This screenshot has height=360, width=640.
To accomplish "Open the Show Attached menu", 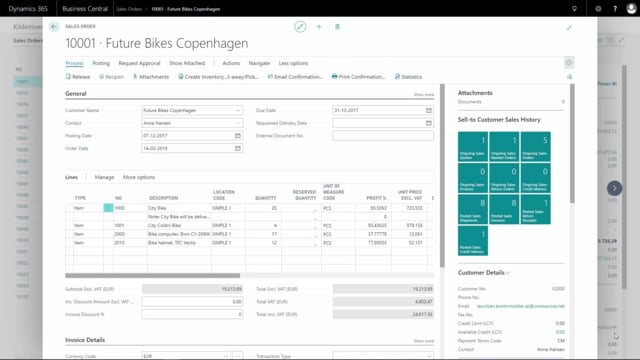I will [187, 63].
